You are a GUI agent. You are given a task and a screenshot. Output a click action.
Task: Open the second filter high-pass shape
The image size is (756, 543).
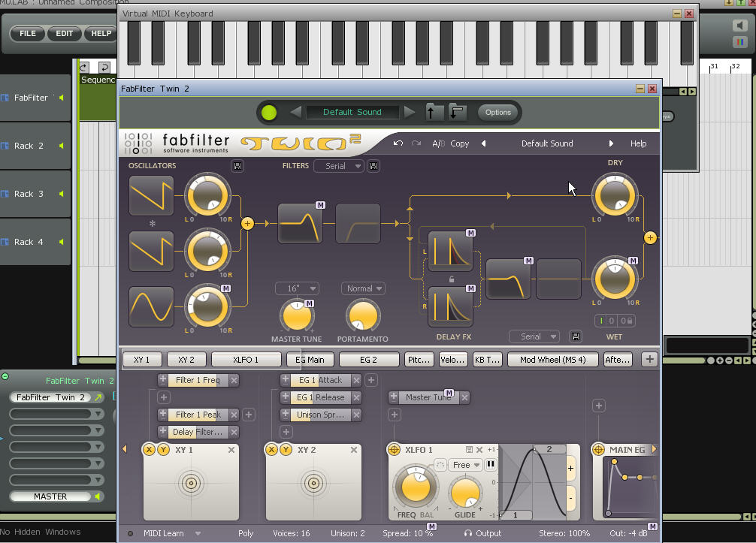click(x=358, y=224)
